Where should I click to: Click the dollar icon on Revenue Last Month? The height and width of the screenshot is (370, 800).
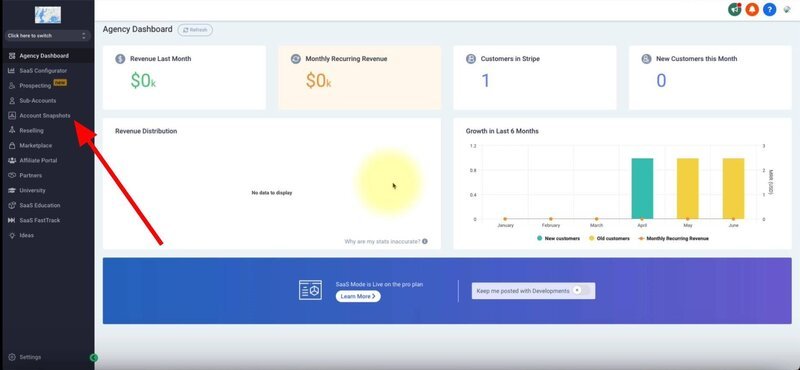point(120,59)
